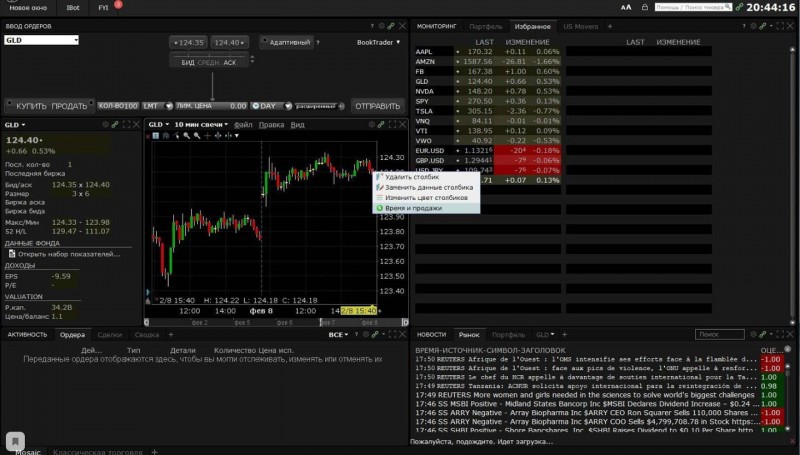Click the font size AA icon
The image size is (800, 455).
tap(626, 7)
